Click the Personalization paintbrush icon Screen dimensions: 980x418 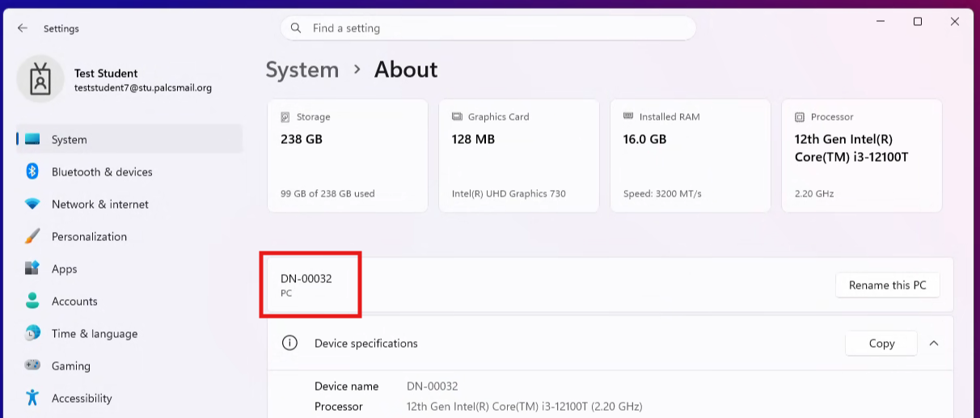point(32,236)
